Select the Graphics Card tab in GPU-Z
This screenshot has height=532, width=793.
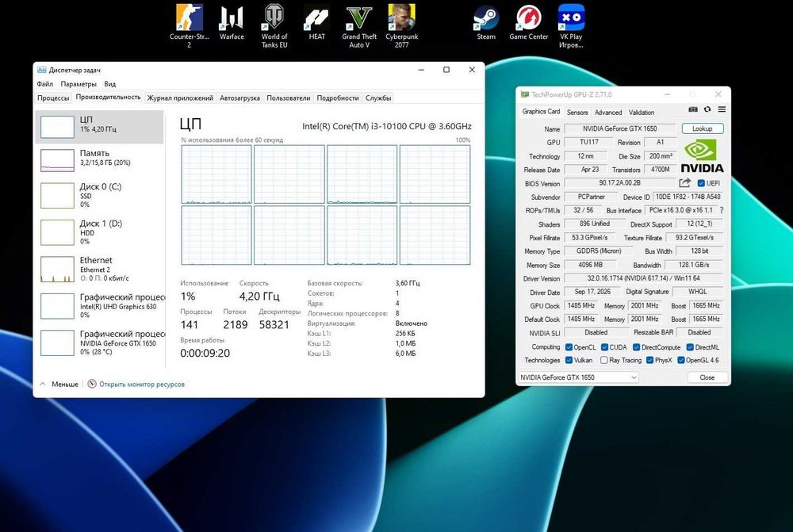pos(541,111)
